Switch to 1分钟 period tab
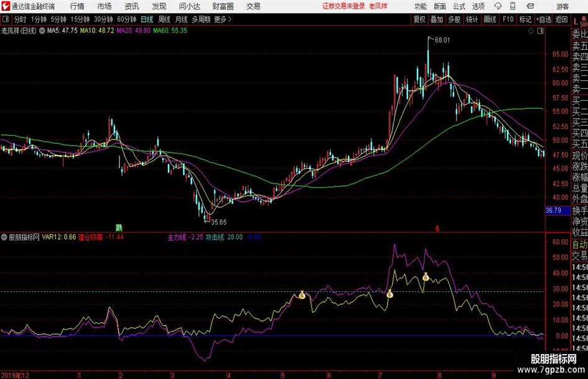Screen dimensions: 588x379 pos(38,19)
